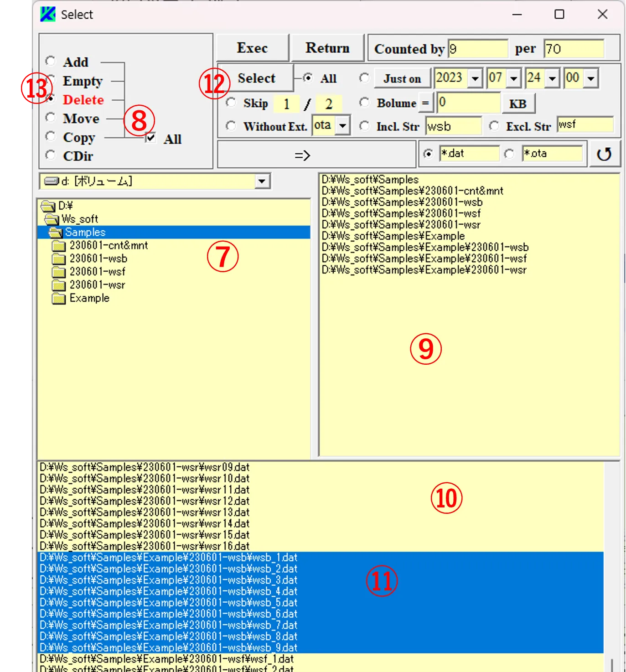Select wsf_1.dat file row
This screenshot has height=672, width=626.
321,659
